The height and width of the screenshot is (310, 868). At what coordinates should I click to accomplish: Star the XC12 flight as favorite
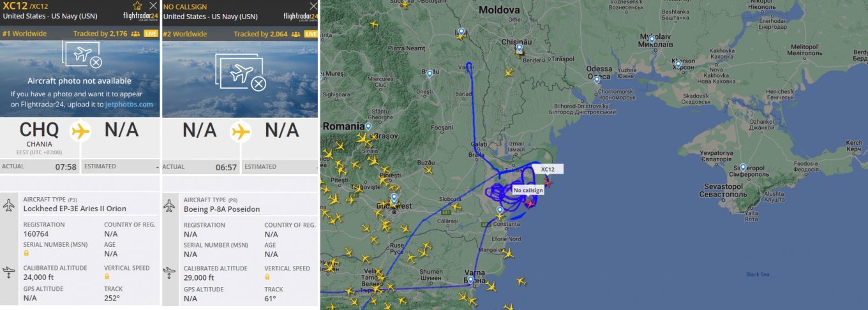pos(137,6)
